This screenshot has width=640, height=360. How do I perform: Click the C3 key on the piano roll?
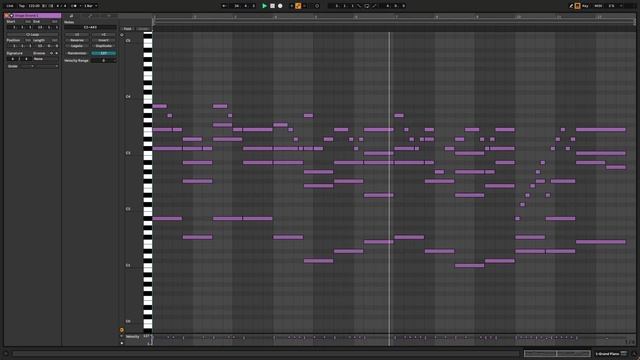pyautogui.click(x=148, y=153)
